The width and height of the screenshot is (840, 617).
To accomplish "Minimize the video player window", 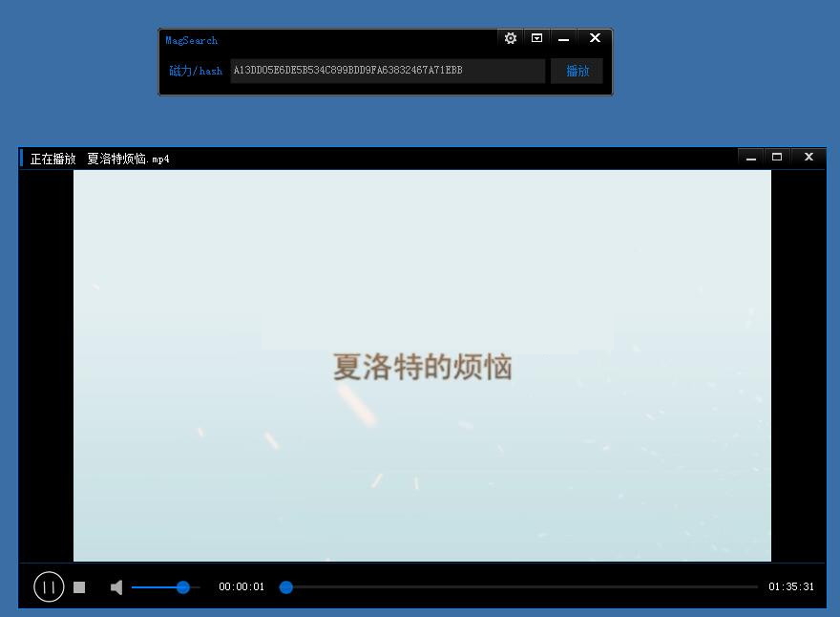I will (x=751, y=158).
